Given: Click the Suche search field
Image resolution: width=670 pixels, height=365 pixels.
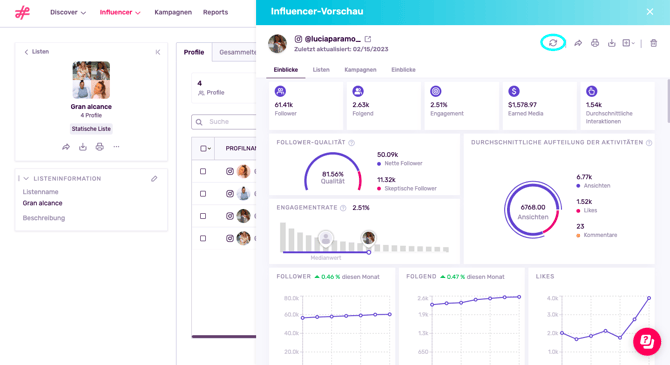Looking at the screenshot, I should (224, 122).
